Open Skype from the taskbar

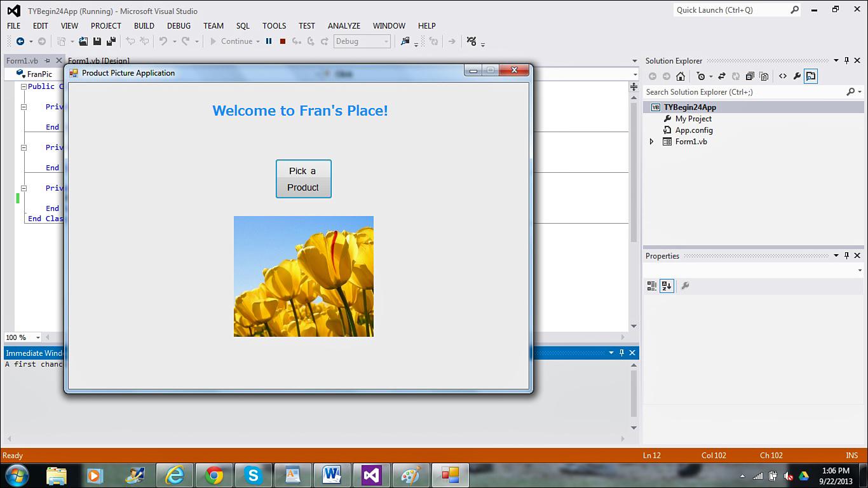253,475
